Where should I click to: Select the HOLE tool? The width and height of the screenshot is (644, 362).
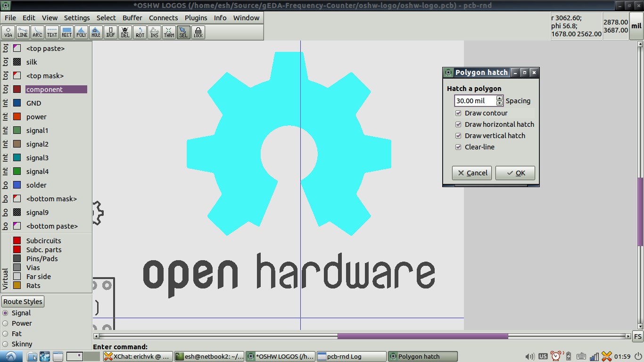[95, 32]
